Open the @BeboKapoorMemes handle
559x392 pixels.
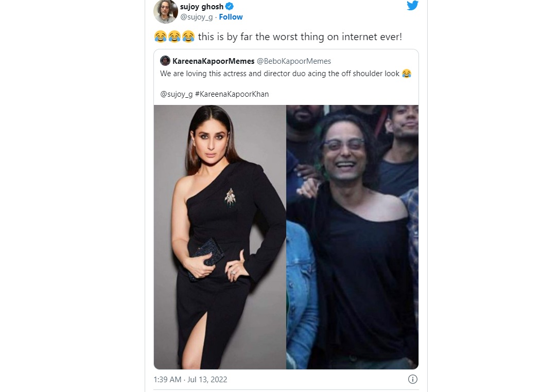pos(294,61)
